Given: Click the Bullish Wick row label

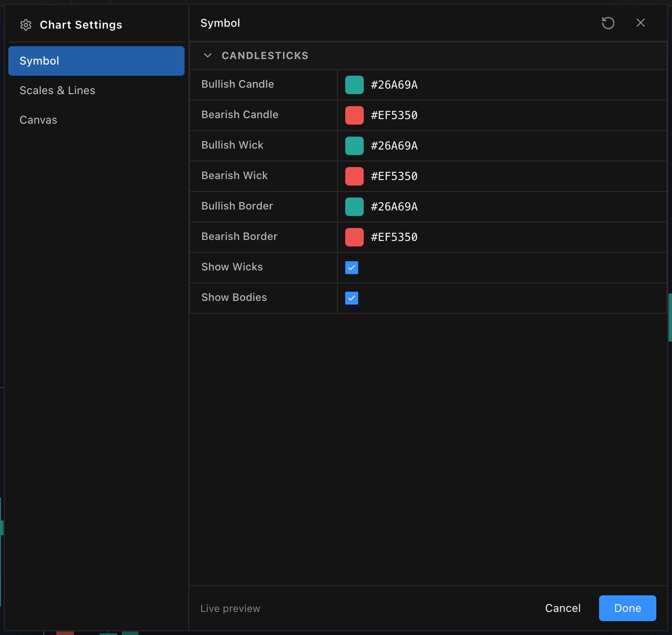Looking at the screenshot, I should click(x=232, y=145).
